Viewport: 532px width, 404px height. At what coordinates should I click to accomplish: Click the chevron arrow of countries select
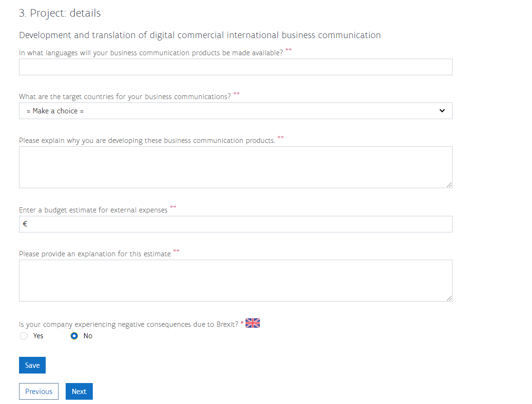coord(442,111)
